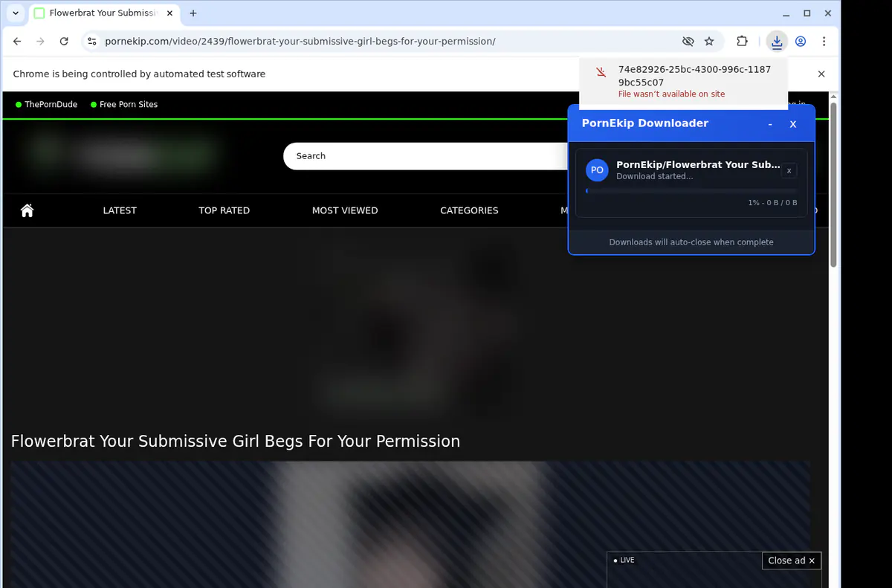
Task: Go to site home via house icon
Action: 28,210
